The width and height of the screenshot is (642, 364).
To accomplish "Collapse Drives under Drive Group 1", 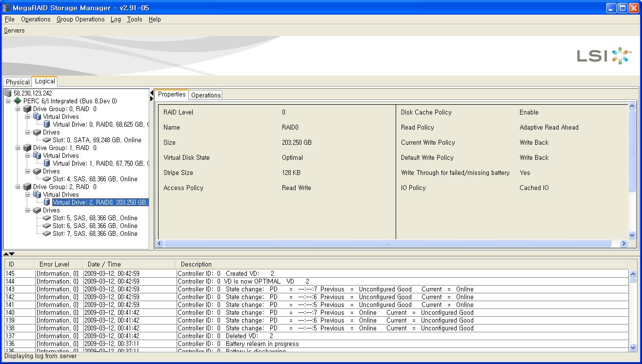I will (28, 171).
